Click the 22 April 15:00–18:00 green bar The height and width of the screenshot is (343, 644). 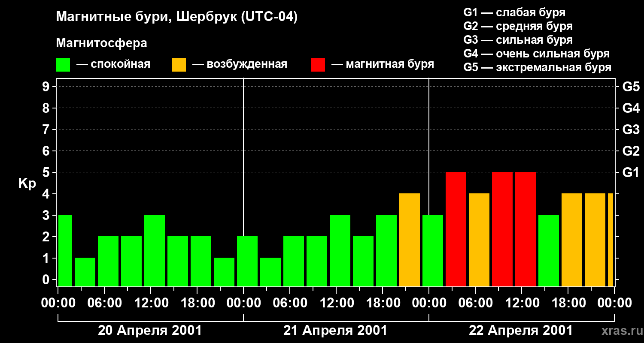pos(549,250)
